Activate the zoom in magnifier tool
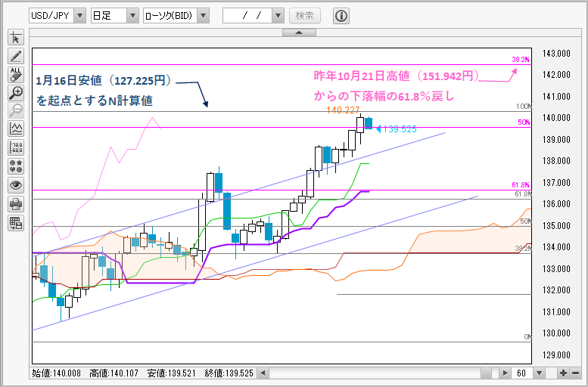Screen dimensions: 588x387 [x=16, y=93]
